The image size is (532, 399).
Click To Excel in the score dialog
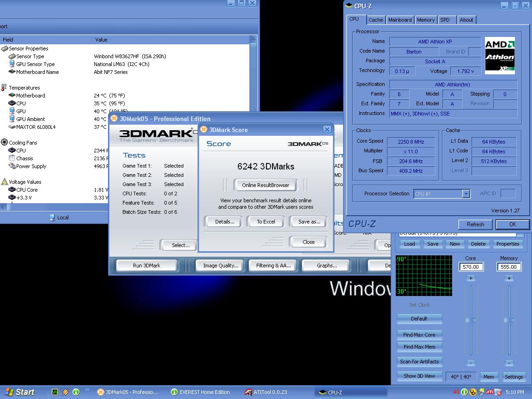(266, 222)
